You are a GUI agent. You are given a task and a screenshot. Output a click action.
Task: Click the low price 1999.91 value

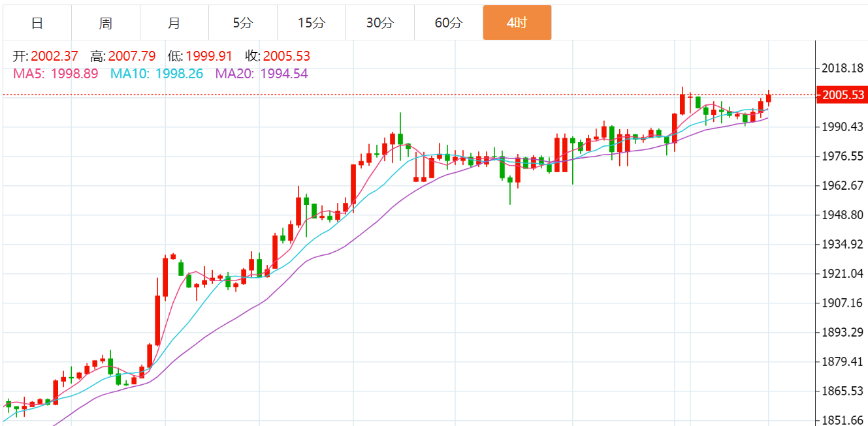(x=209, y=57)
